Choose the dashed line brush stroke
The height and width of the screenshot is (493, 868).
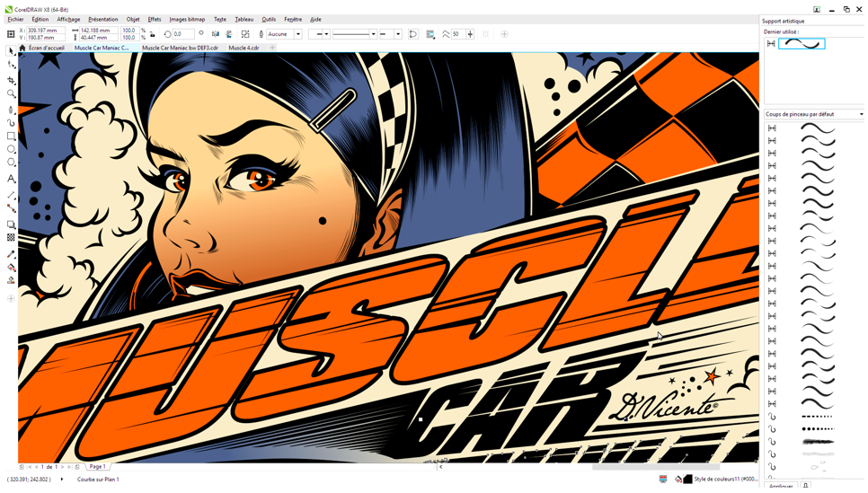click(x=817, y=417)
